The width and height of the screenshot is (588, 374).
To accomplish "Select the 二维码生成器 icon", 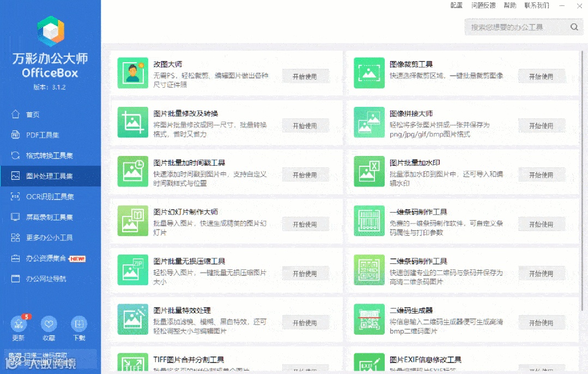I will (369, 319).
